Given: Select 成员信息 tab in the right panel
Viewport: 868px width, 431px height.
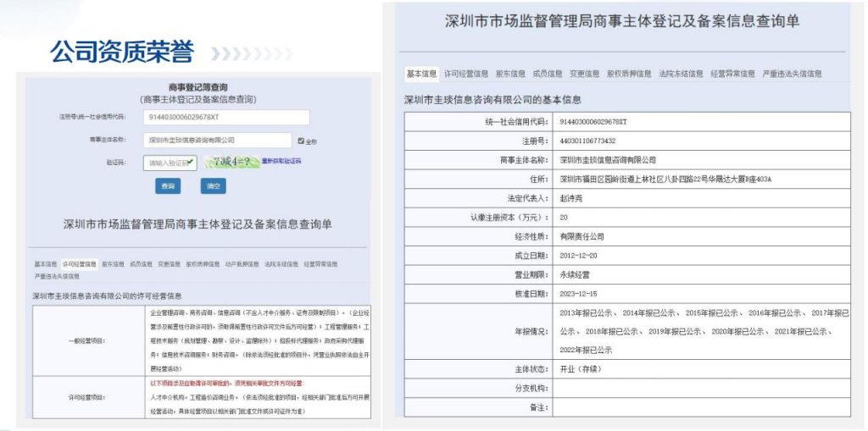Looking at the screenshot, I should tap(548, 74).
